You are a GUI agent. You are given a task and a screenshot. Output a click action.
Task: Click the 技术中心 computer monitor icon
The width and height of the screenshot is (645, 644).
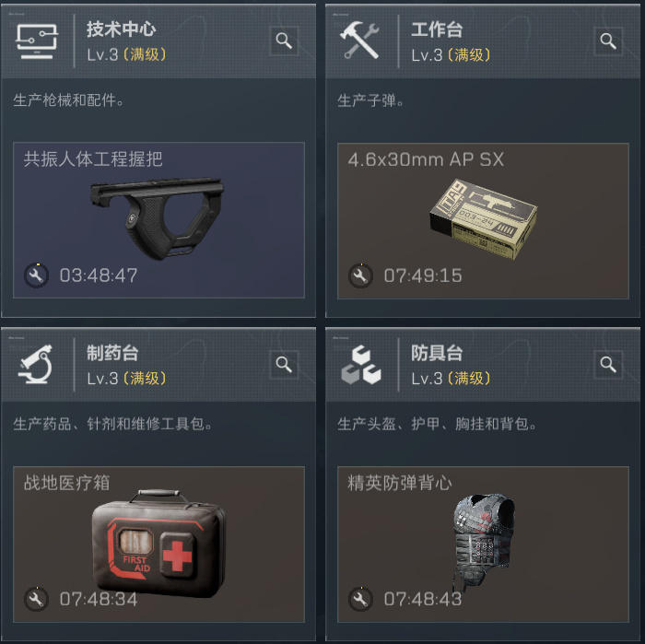[37, 41]
